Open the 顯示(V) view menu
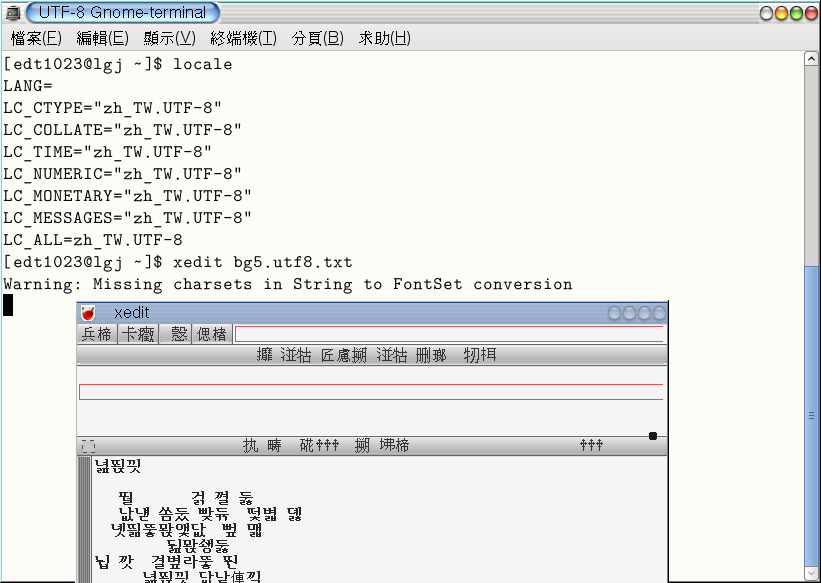The height and width of the screenshot is (583, 821). (170, 38)
